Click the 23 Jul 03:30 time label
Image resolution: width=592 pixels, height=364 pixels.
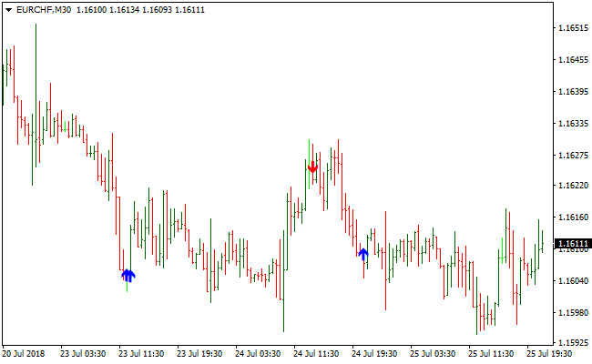[83, 354]
